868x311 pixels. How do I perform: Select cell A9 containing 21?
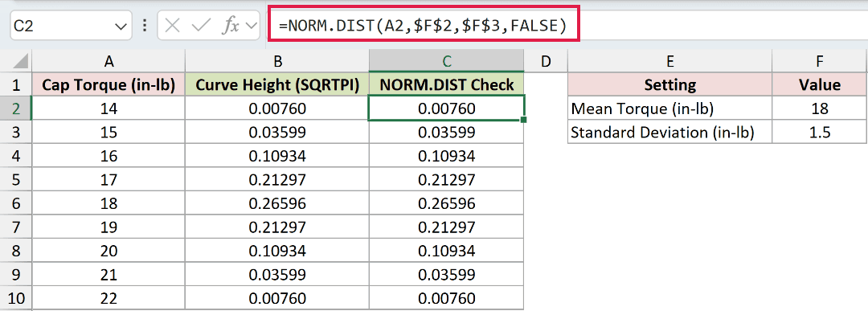108,275
